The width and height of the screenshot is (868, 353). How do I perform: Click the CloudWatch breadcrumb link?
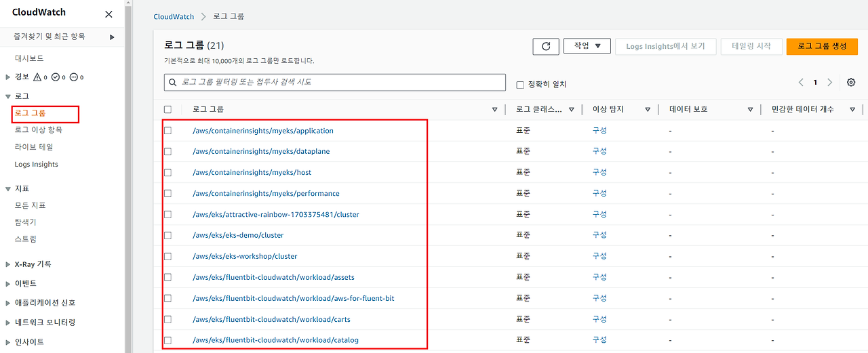click(174, 16)
